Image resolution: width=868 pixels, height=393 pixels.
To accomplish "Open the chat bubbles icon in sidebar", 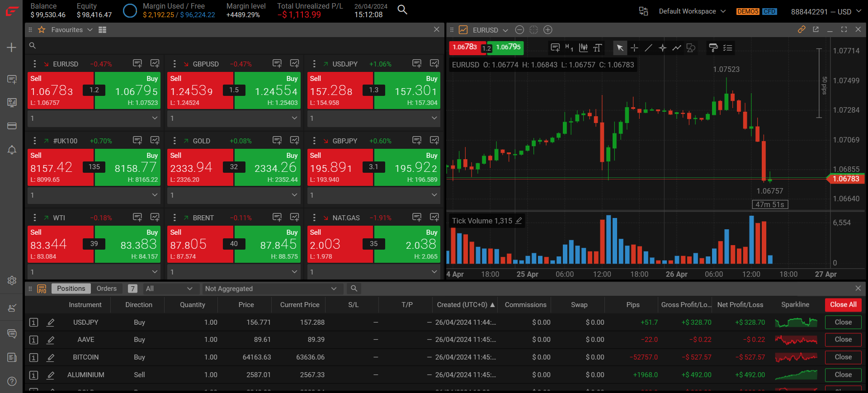I will (x=12, y=334).
